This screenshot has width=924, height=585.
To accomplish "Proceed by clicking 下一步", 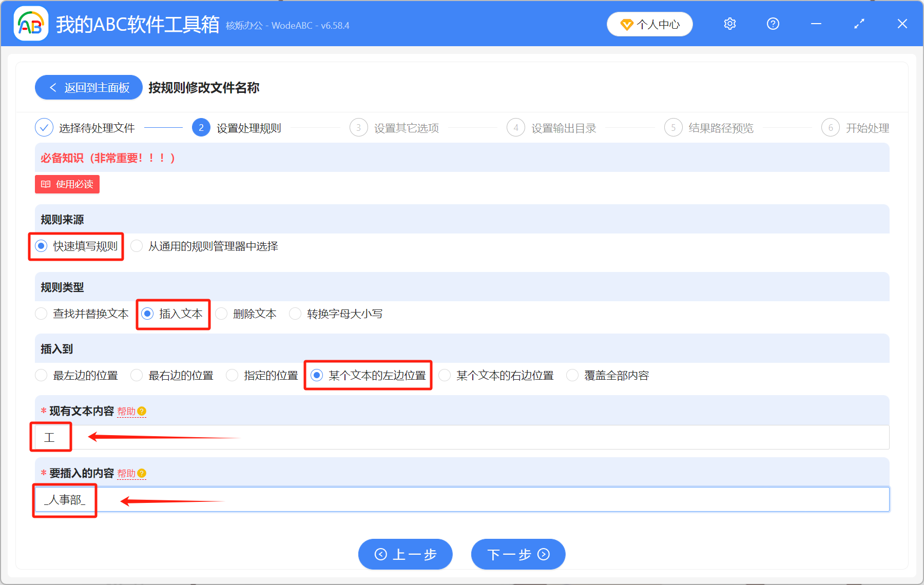I will coord(517,554).
